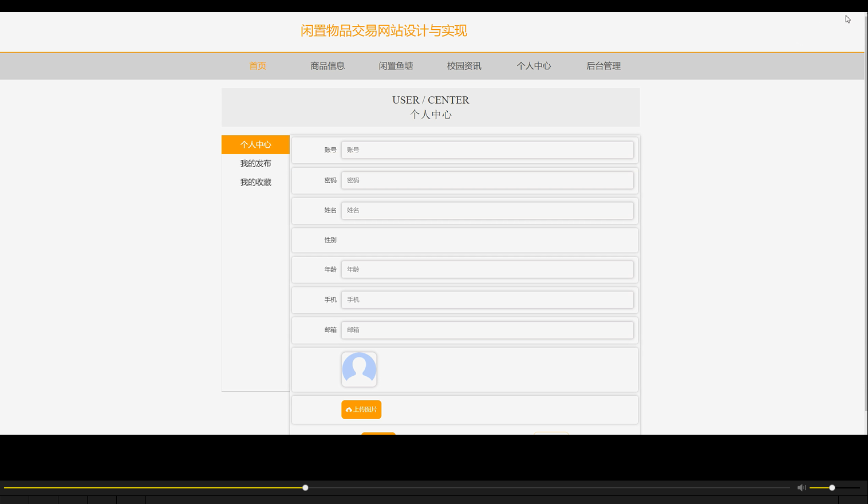
Task: Click the 性别 field label
Action: click(330, 240)
